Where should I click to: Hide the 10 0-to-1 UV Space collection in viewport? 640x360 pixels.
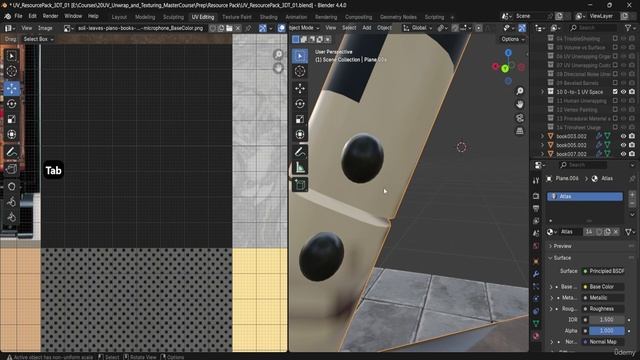tap(623, 92)
